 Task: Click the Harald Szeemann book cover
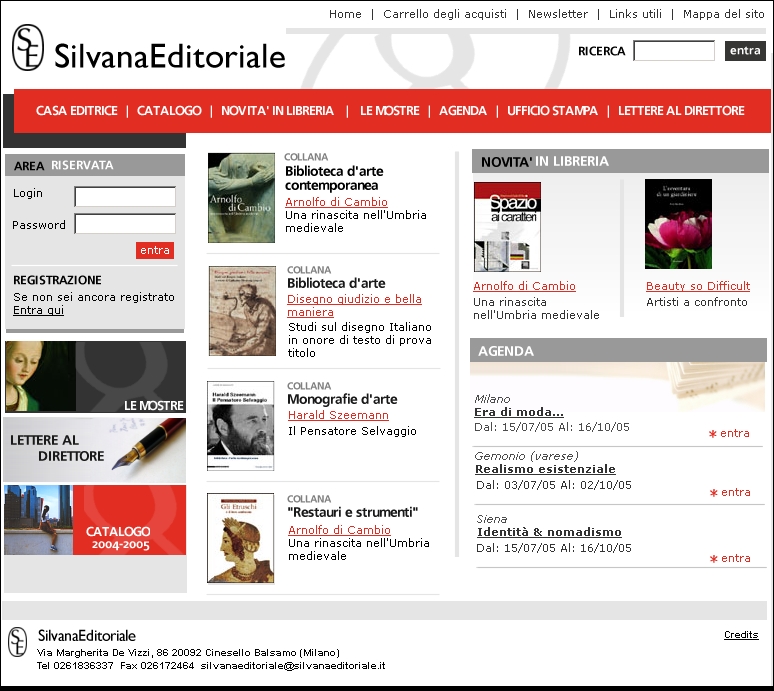[x=240, y=425]
